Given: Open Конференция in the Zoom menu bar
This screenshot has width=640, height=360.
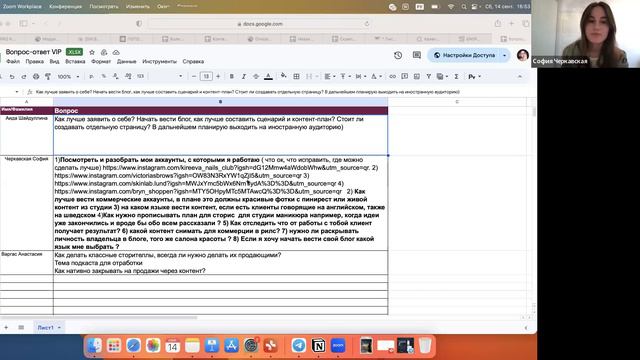Looking at the screenshot, I should (65, 7).
